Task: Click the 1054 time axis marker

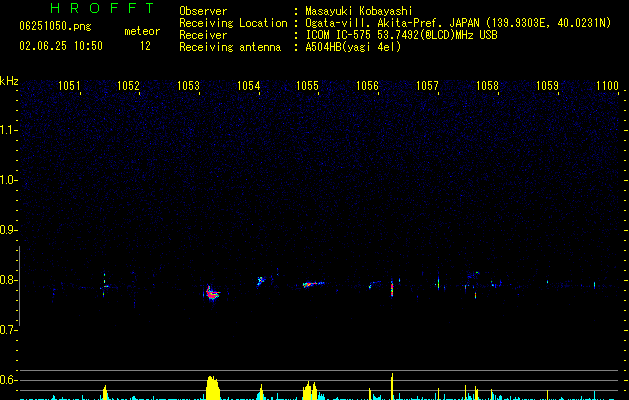Action: [249, 85]
